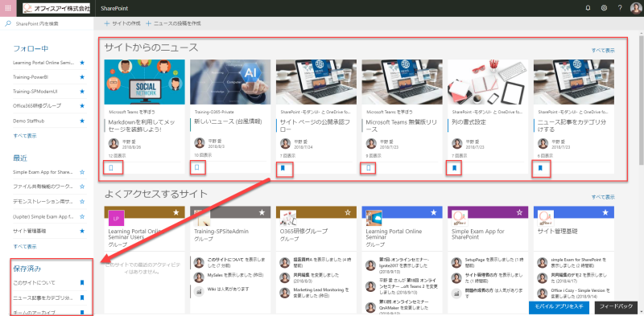644x316 pixels.
Task: Star toggle on サイト管理基礎 card
Action: pos(605,212)
